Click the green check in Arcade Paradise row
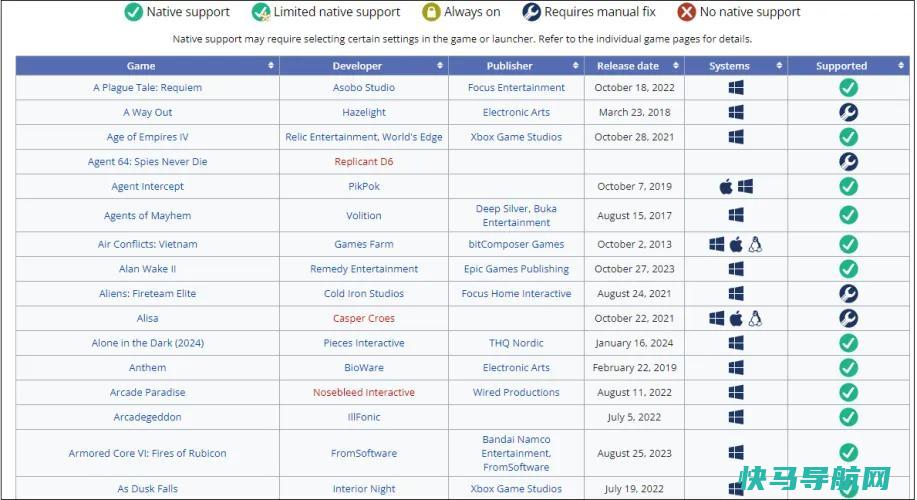917x500 pixels. click(849, 392)
